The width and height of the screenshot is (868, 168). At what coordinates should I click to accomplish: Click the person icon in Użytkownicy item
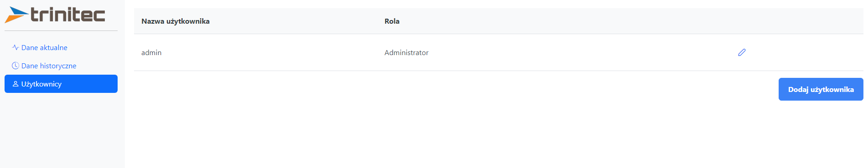15,84
